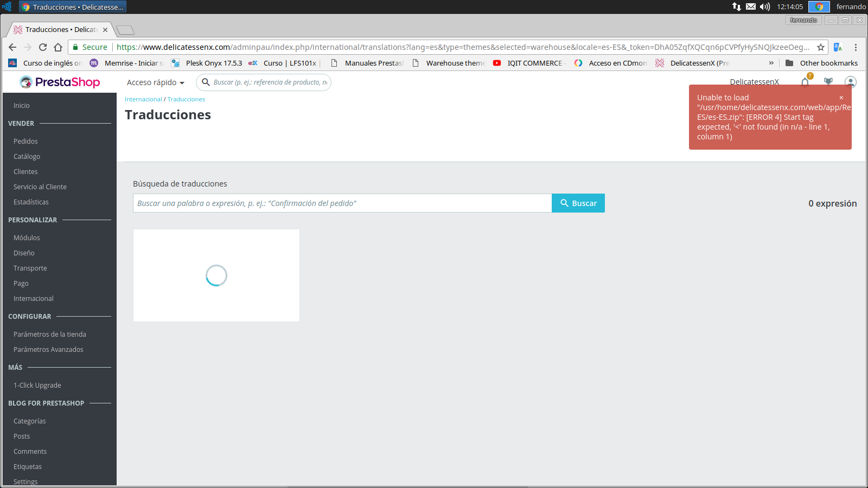The width and height of the screenshot is (868, 488).
Task: Open Pedidos in the sidebar
Action: click(x=25, y=142)
